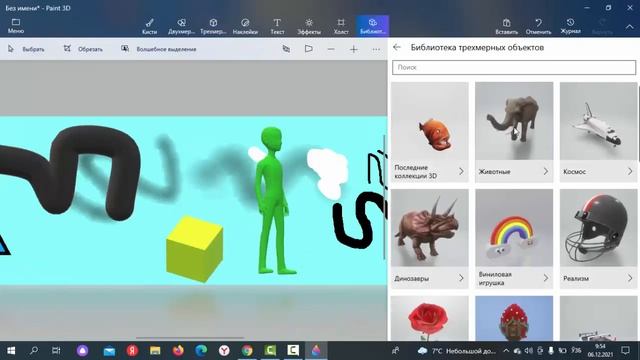Open File Explorer from the taskbar
Viewport: 640px width, 360px height.
point(155,351)
